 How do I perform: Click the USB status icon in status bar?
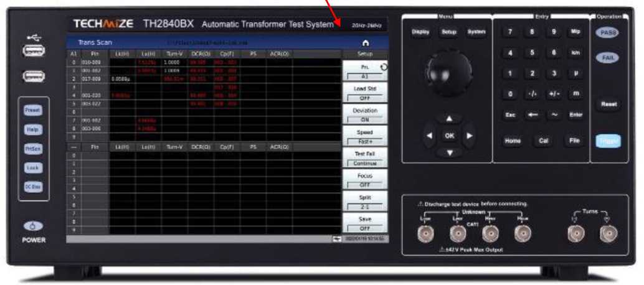click(337, 239)
